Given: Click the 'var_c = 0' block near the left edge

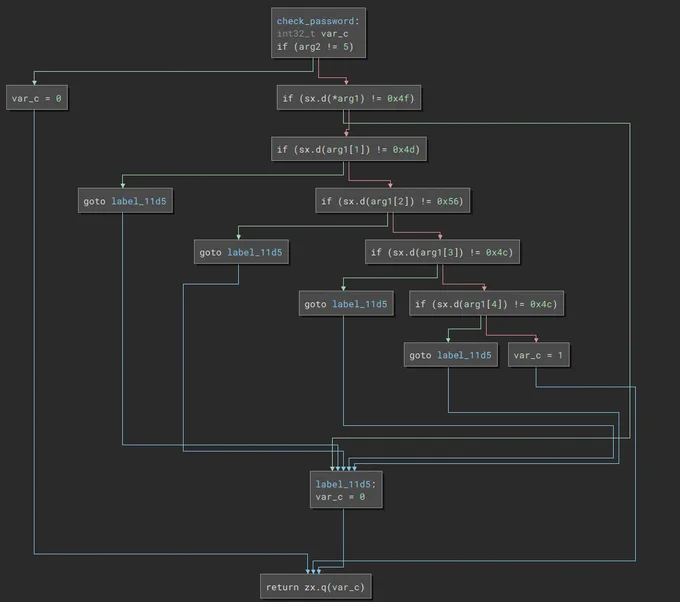Looking at the screenshot, I should pyautogui.click(x=37, y=98).
